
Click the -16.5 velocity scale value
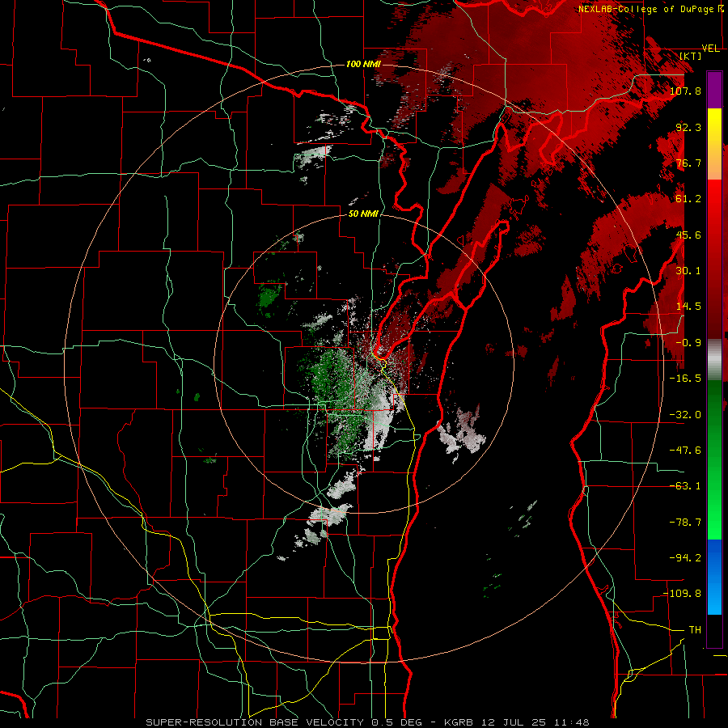(685, 379)
